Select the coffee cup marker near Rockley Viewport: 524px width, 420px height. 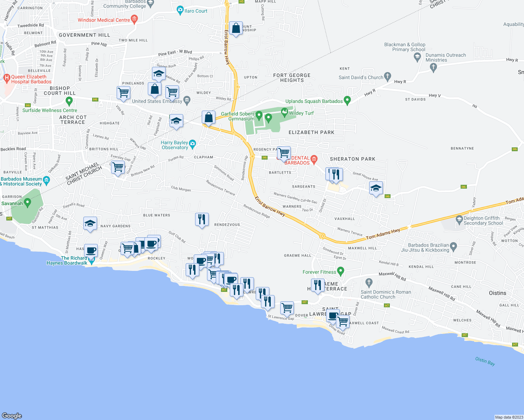[x=151, y=244]
